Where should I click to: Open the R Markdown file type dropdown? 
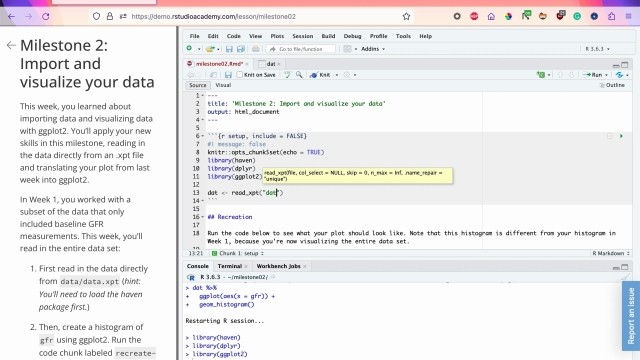point(611,253)
